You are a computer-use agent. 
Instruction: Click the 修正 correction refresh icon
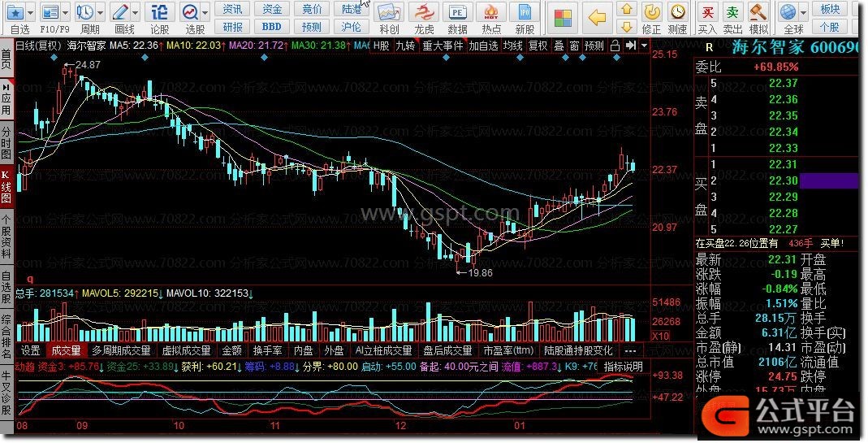point(652,11)
